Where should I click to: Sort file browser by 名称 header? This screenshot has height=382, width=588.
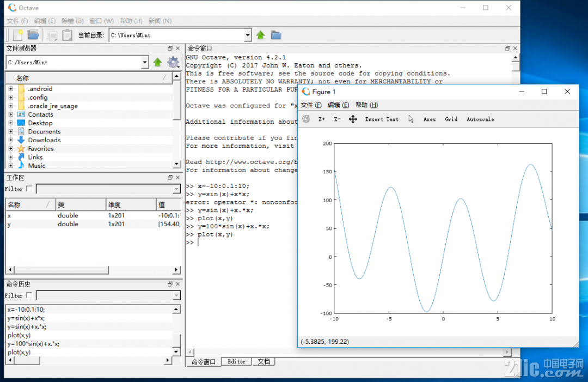click(88, 78)
